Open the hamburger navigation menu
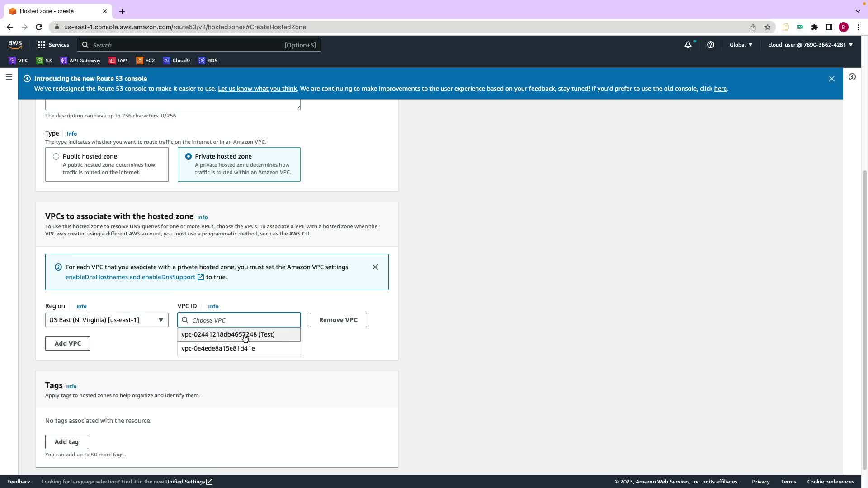The image size is (868, 488). coord(9,77)
